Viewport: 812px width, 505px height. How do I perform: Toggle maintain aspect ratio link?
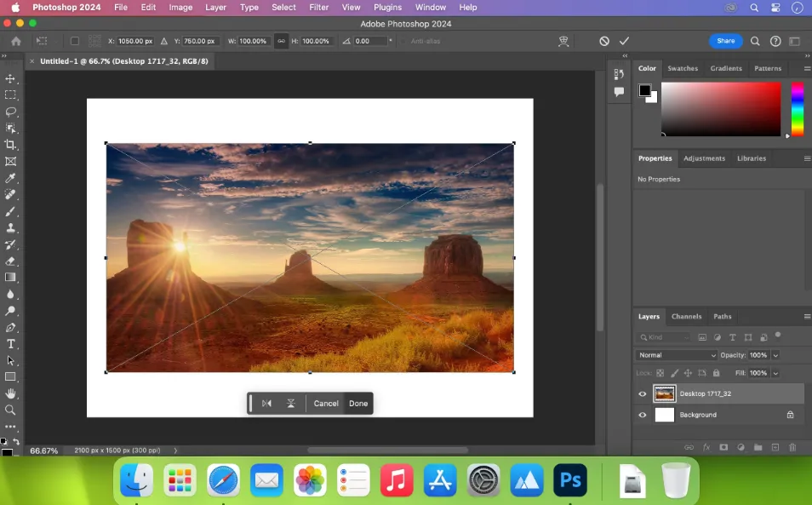pyautogui.click(x=281, y=41)
